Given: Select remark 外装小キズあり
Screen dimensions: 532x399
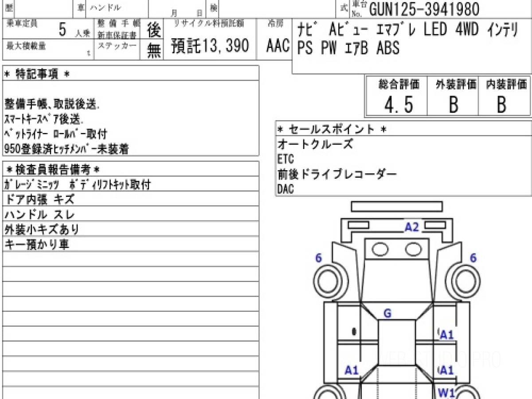Looking at the screenshot, I should point(42,230).
